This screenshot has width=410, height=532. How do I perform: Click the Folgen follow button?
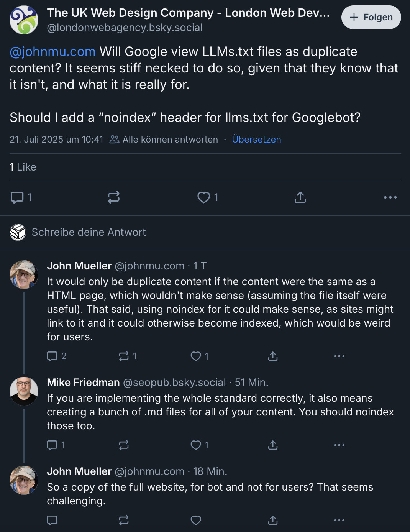click(x=371, y=17)
